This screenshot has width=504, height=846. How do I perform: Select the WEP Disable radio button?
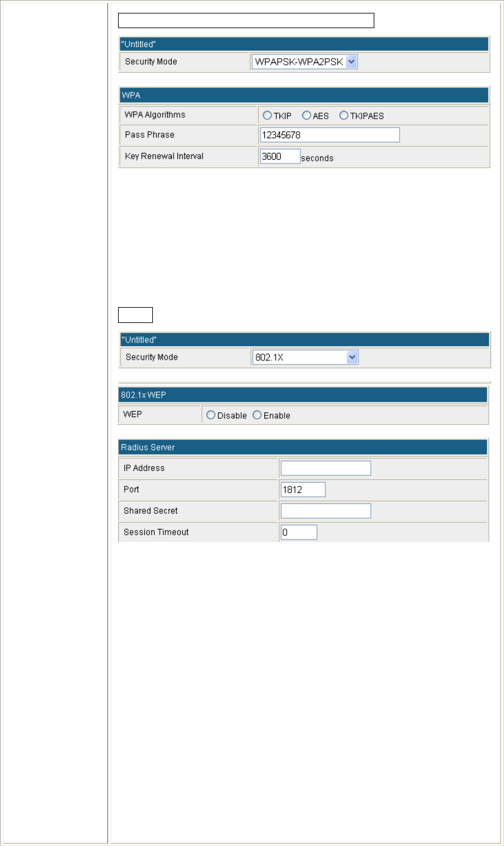[211, 415]
